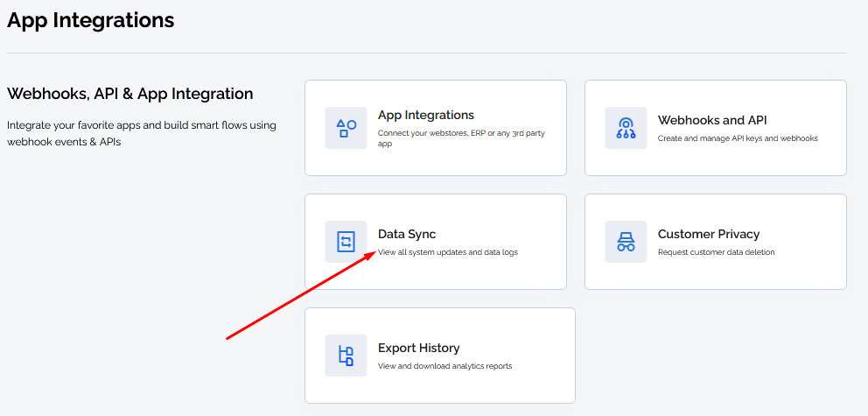Click the horizontal divider below page title
The image size is (868, 416).
click(427, 53)
